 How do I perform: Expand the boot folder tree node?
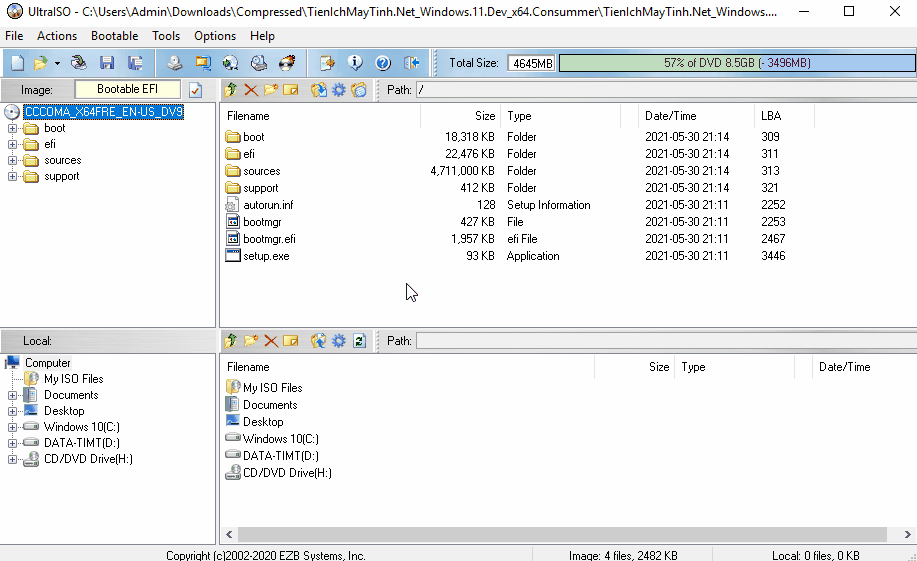pos(12,128)
